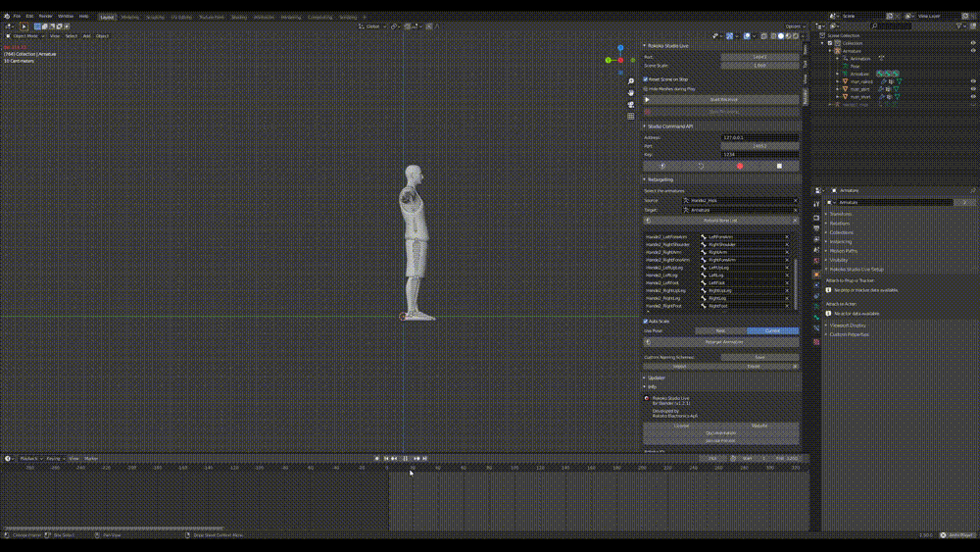Click the Blender logo in top menu bar
Viewport: 980px width, 552px height.
[x=7, y=17]
